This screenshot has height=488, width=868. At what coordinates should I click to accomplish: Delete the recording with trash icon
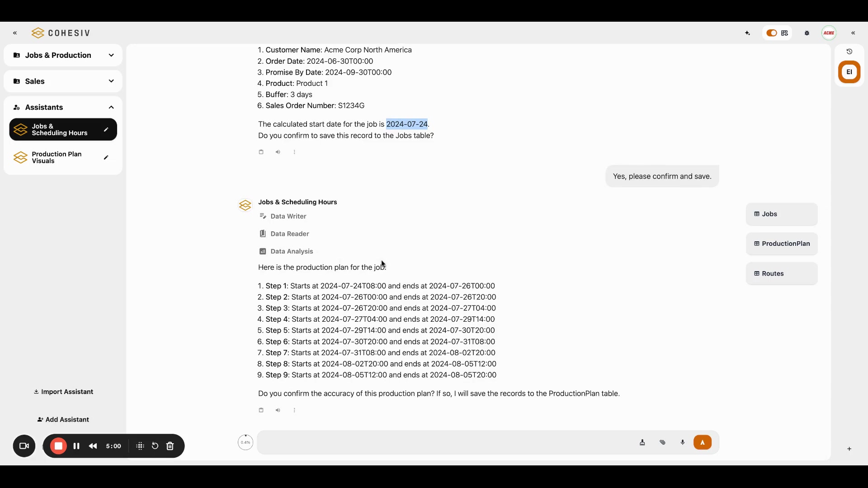point(170,446)
